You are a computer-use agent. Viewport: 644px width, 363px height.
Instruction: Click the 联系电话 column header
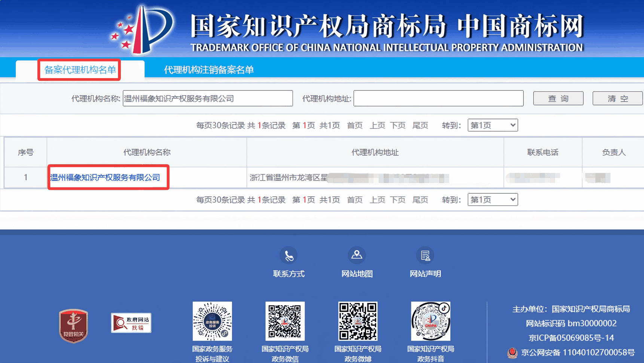tap(543, 152)
